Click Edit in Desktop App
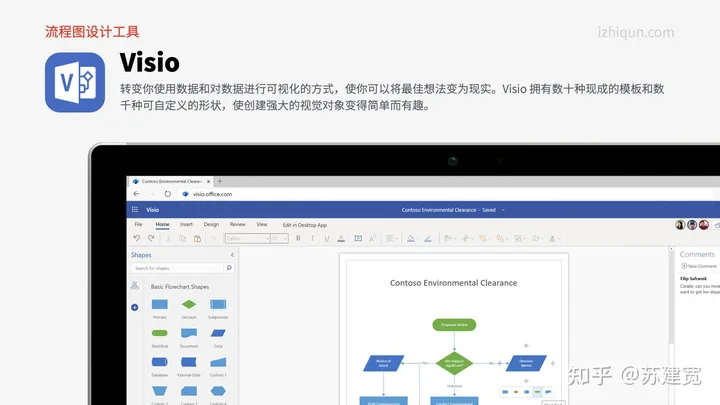The width and height of the screenshot is (720, 405). click(304, 225)
